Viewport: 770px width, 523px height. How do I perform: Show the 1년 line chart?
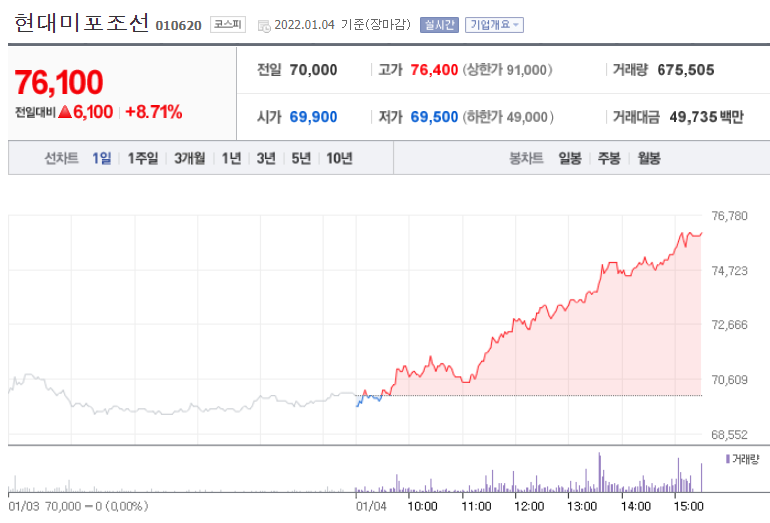(231, 158)
